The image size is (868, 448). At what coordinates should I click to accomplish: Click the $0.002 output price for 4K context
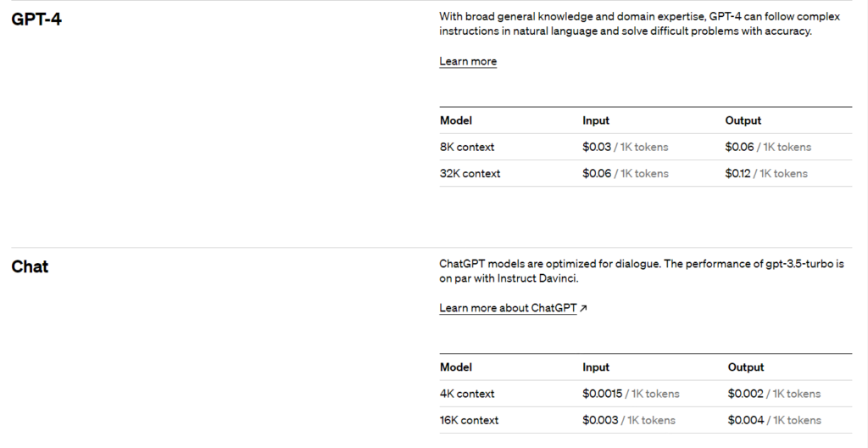click(746, 394)
